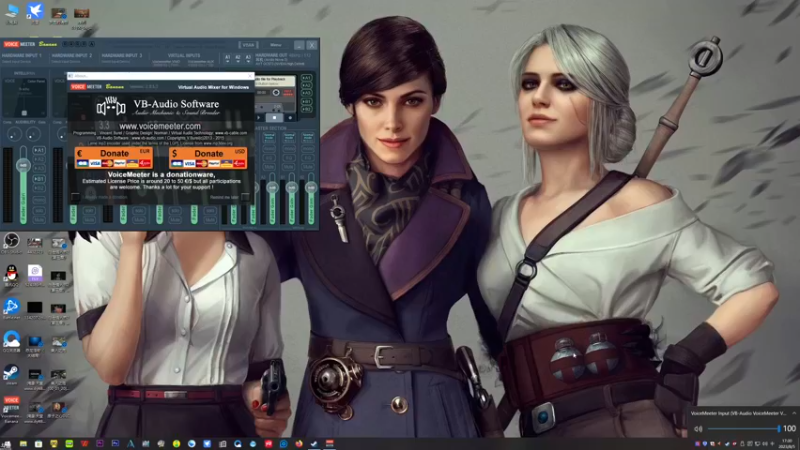The width and height of the screenshot is (800, 450).
Task: Open the blue bird desktop icon
Action: [35, 13]
